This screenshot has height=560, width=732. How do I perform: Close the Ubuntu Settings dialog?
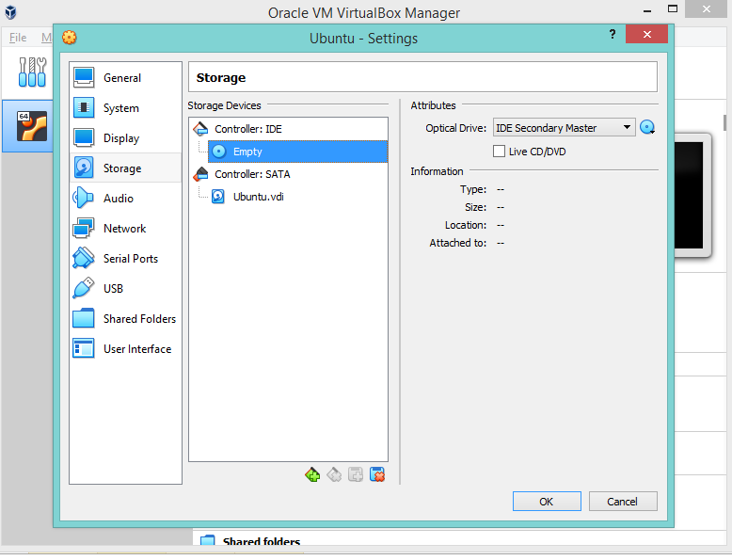[x=646, y=34]
